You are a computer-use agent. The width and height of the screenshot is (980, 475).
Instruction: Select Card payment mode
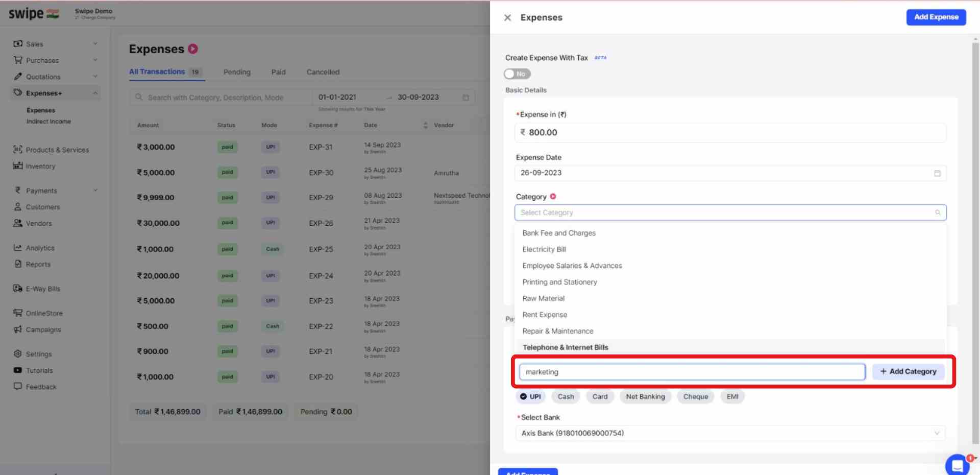pyautogui.click(x=600, y=396)
